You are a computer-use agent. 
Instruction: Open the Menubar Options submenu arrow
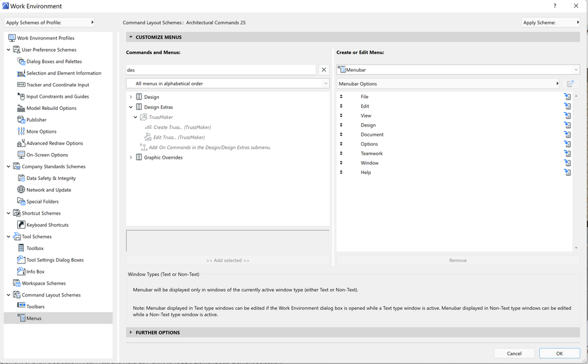pyautogui.click(x=557, y=83)
